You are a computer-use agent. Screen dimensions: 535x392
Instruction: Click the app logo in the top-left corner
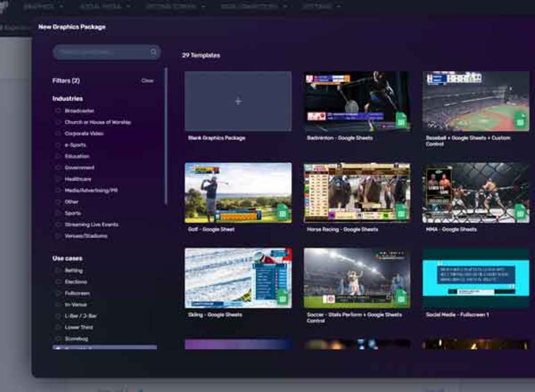(x=6, y=6)
